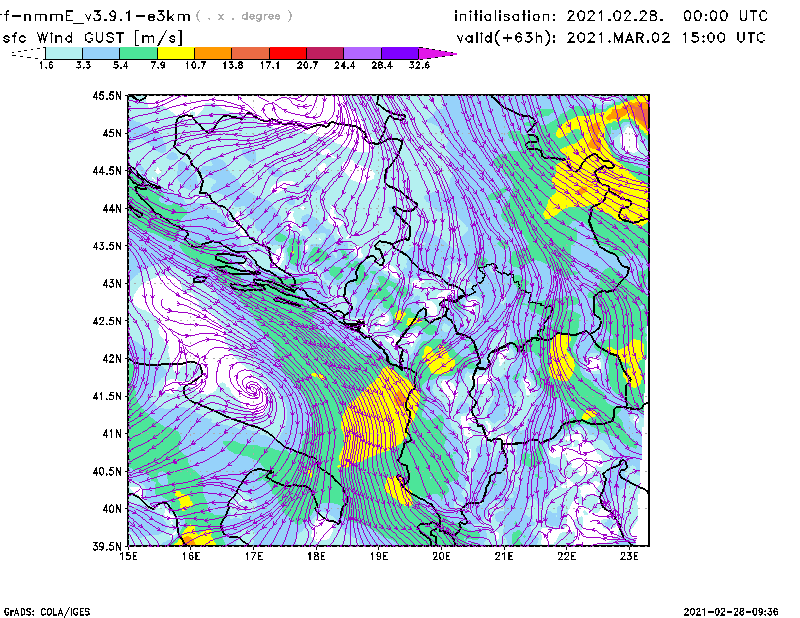The width and height of the screenshot is (800, 618).
Task: Click the streamline vortex center near 17E 41.5N
Action: coord(252,388)
